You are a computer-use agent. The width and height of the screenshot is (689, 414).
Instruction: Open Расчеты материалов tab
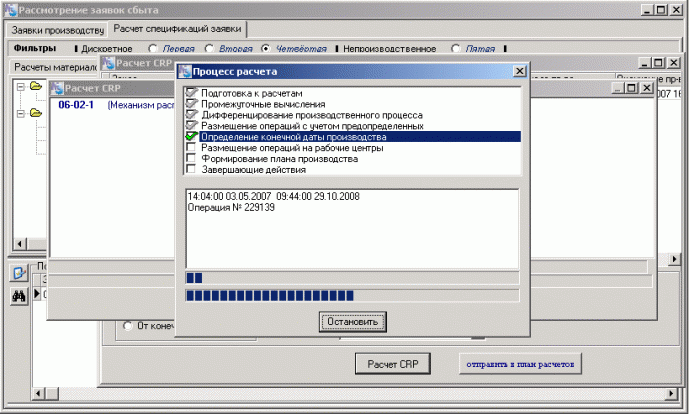click(x=55, y=67)
